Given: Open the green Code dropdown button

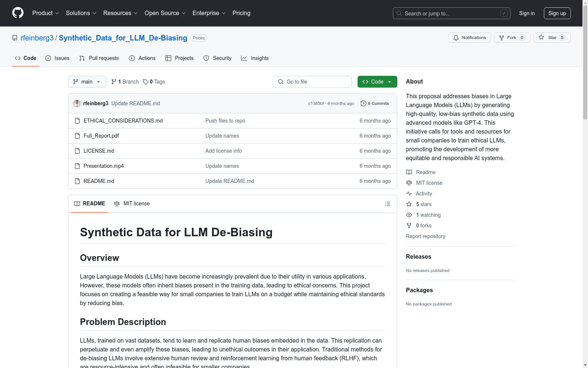Looking at the screenshot, I should click(377, 82).
